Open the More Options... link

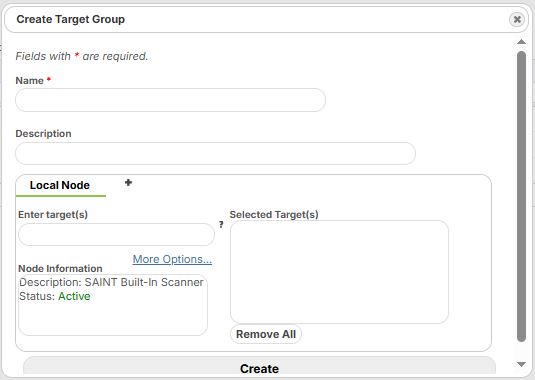172,259
